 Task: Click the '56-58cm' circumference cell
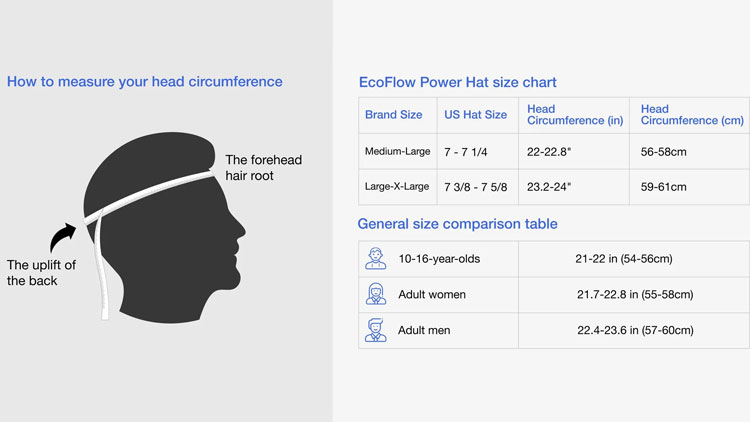(664, 152)
